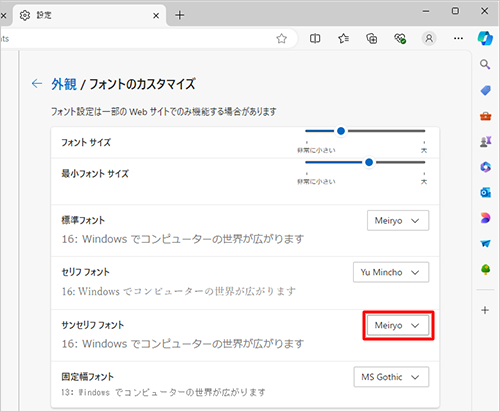Open the sidebar Shopping tag icon

coord(486,90)
